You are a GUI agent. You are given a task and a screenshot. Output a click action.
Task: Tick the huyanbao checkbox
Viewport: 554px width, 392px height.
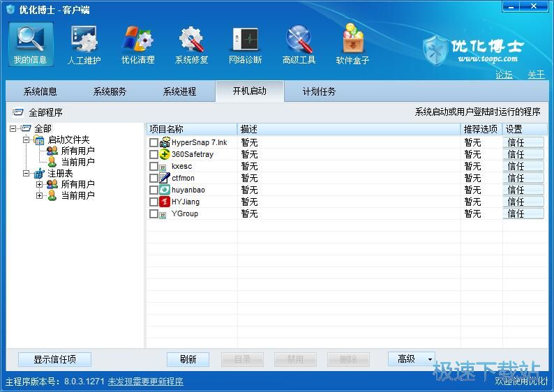154,190
